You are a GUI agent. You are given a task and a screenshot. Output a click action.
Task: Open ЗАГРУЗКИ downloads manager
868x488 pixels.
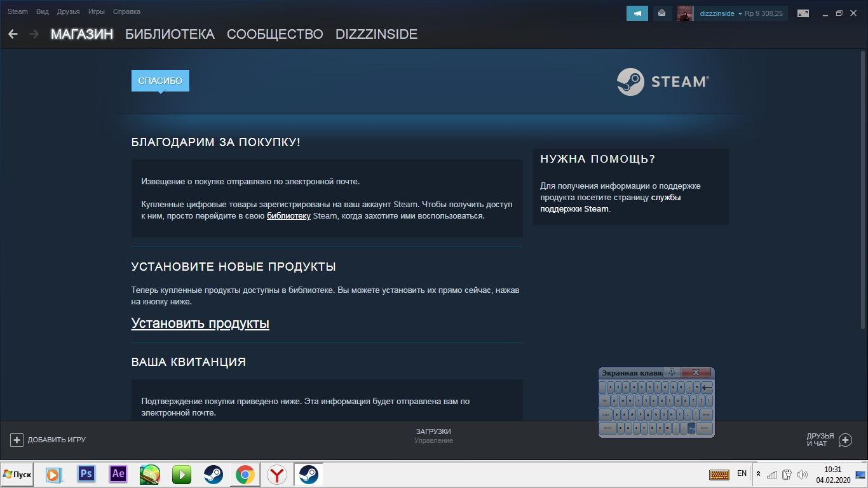pyautogui.click(x=433, y=431)
